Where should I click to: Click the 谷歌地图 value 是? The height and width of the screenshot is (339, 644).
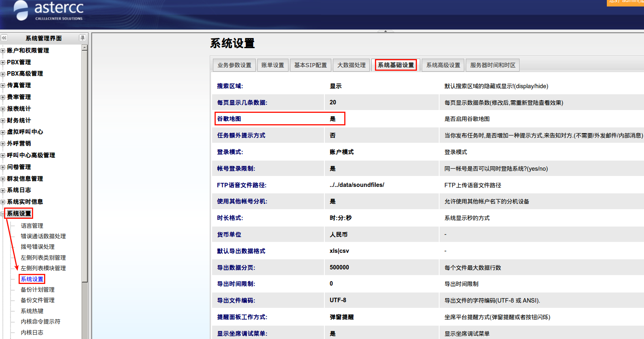click(x=333, y=119)
